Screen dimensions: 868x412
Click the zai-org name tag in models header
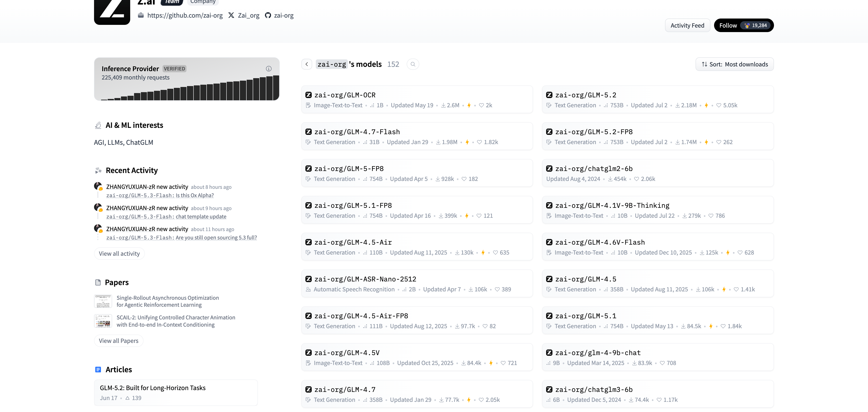332,64
